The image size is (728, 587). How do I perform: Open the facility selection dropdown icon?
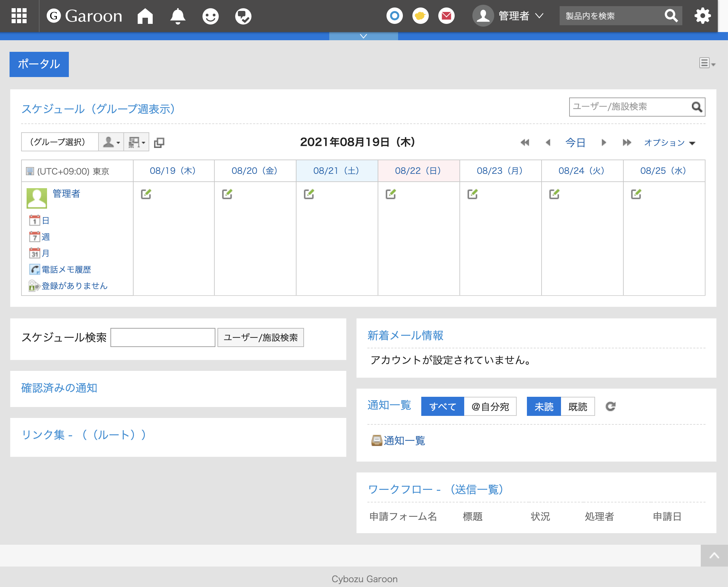tap(136, 142)
